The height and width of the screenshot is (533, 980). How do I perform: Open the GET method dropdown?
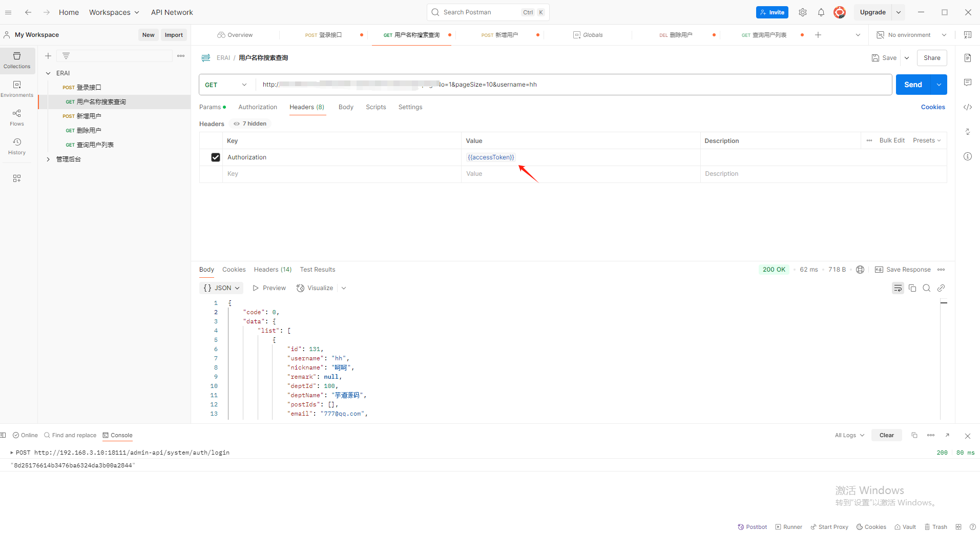pyautogui.click(x=225, y=85)
